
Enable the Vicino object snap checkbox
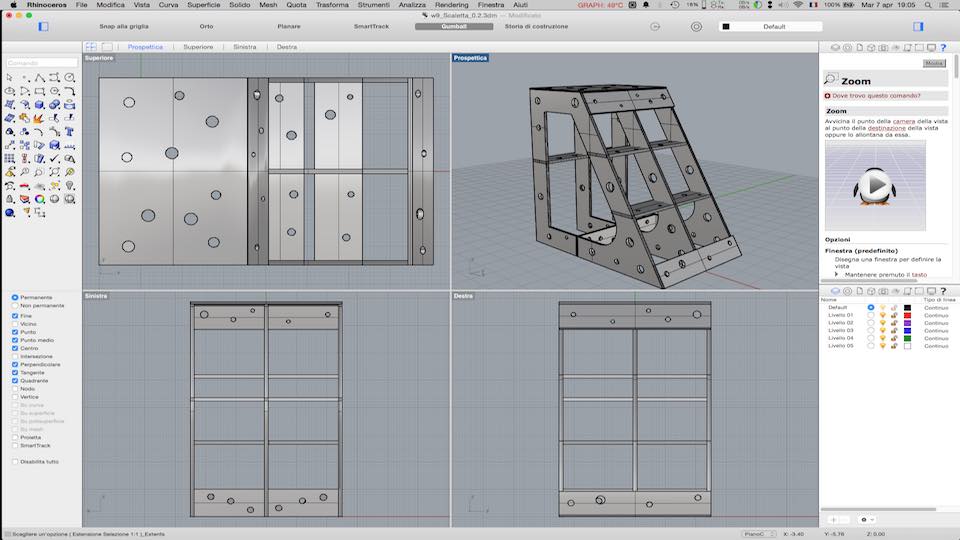pos(15,324)
